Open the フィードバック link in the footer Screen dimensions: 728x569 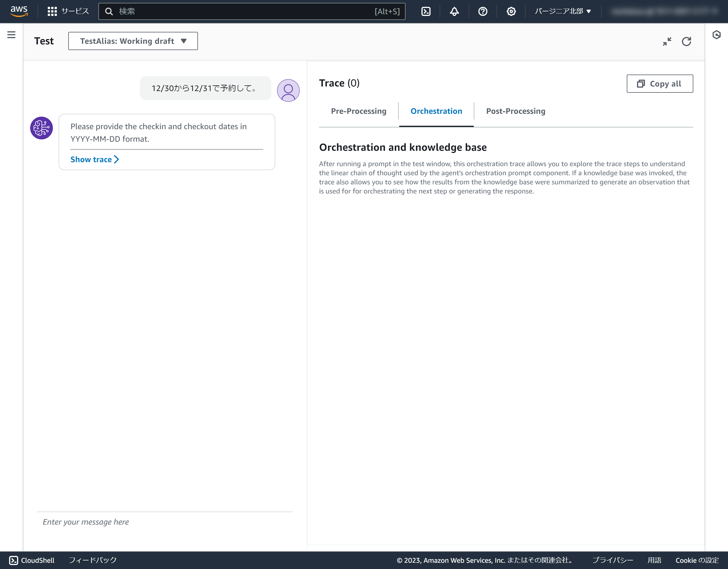[93, 560]
